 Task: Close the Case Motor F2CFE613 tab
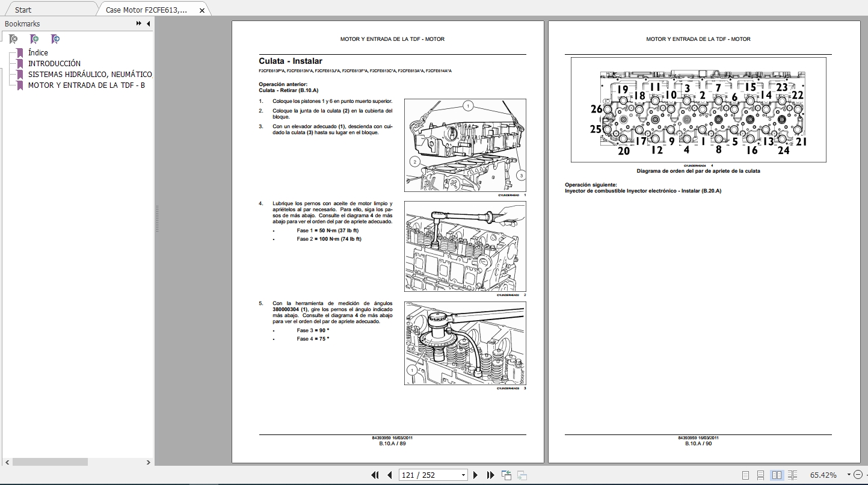tap(202, 10)
